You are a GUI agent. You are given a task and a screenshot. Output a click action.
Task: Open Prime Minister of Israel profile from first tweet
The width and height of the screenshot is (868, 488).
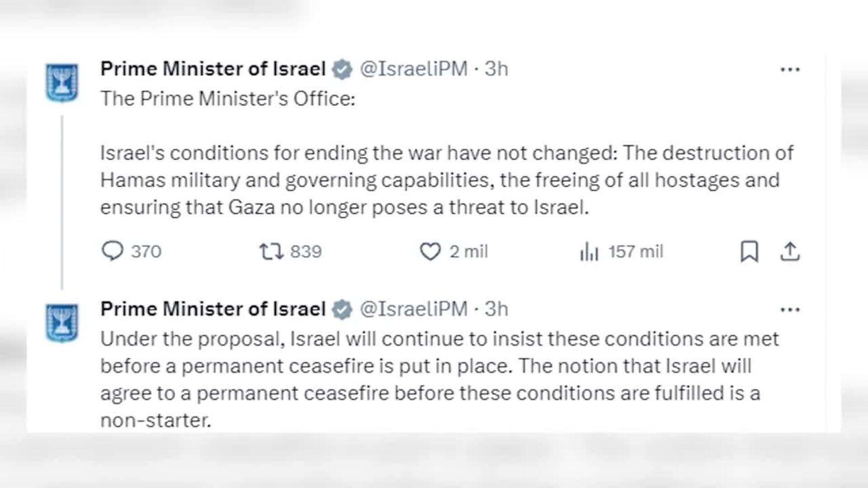pos(213,69)
